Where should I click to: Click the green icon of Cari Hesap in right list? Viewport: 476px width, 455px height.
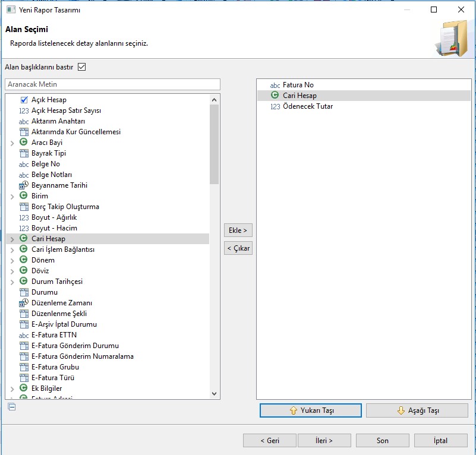coord(275,96)
